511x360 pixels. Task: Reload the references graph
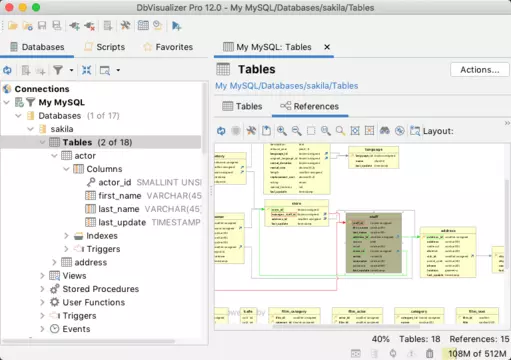point(221,131)
